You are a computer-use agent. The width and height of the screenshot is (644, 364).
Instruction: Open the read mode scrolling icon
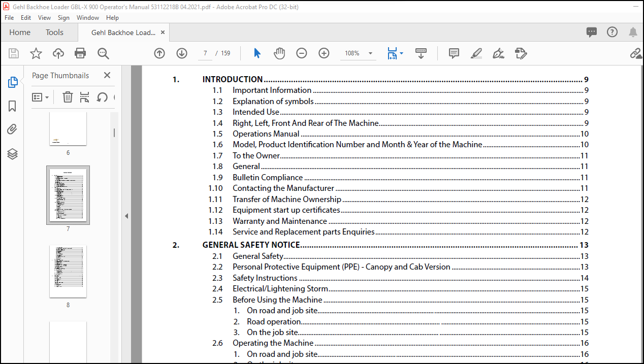pyautogui.click(x=421, y=53)
